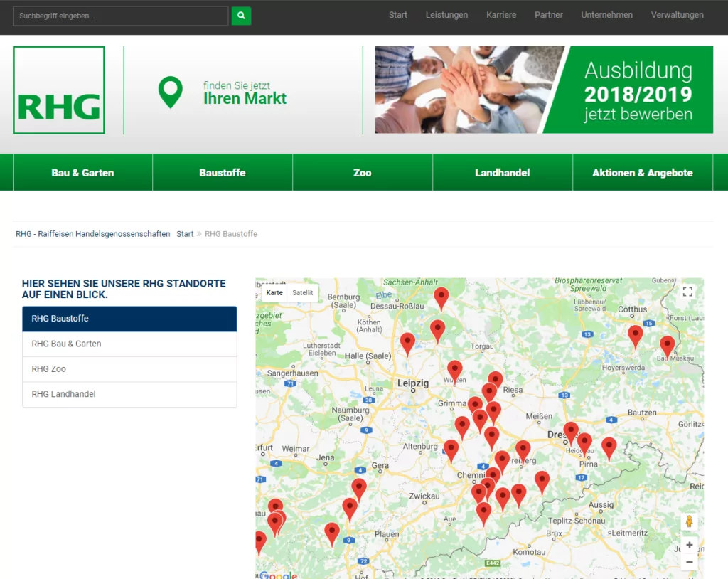Open Verwaltungen in the top bar
This screenshot has width=728, height=579.
click(677, 15)
